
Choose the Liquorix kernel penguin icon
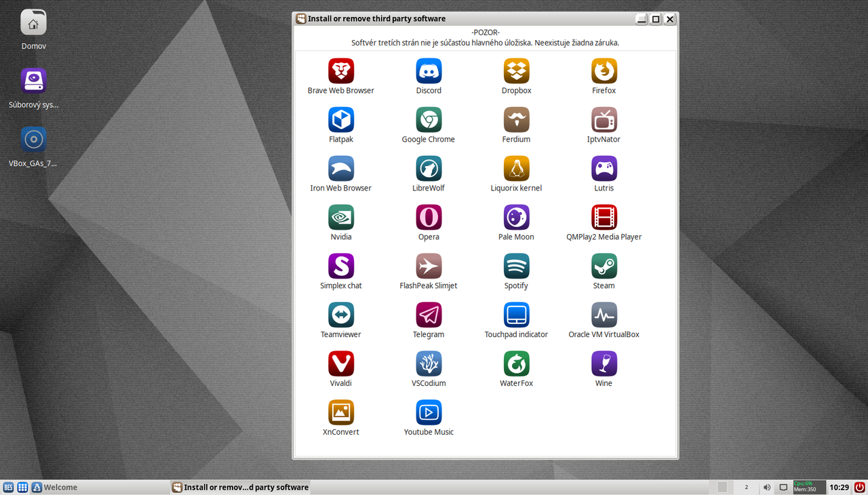click(516, 168)
